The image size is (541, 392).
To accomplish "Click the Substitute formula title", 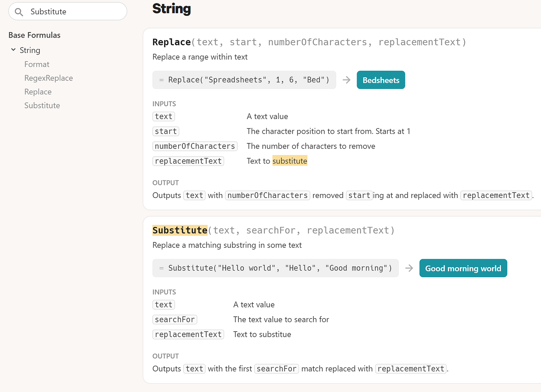I will (180, 230).
